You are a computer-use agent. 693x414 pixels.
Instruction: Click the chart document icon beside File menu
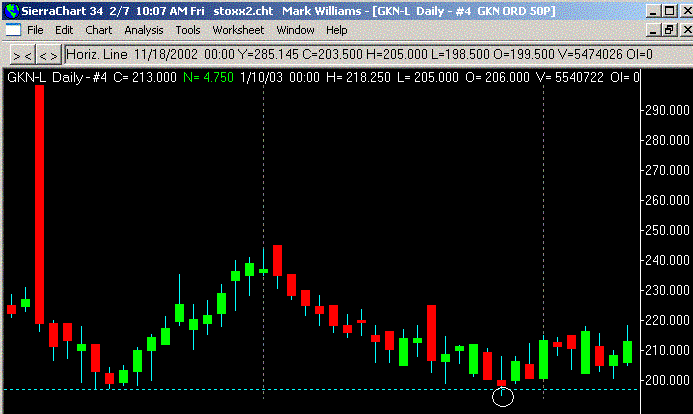pyautogui.click(x=11, y=30)
